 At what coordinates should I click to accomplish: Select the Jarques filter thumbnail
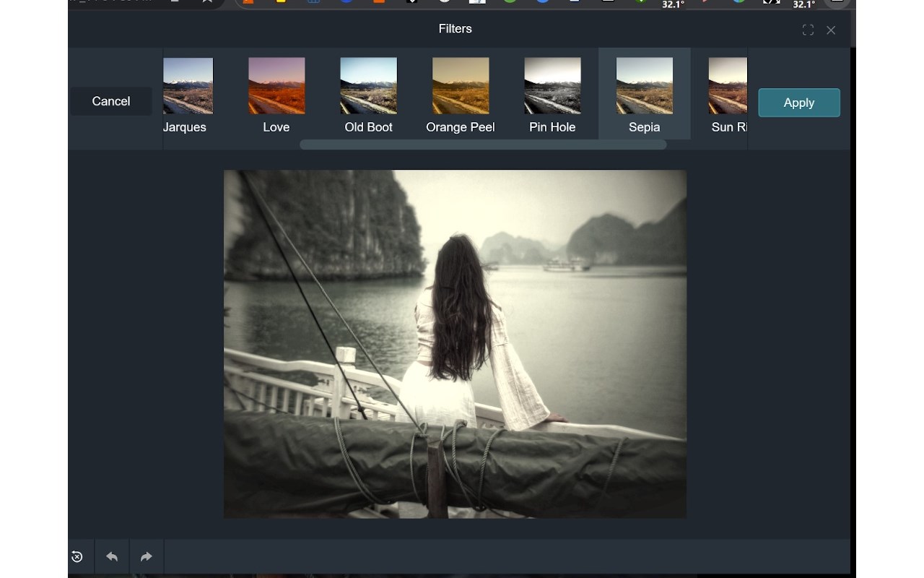tap(188, 86)
